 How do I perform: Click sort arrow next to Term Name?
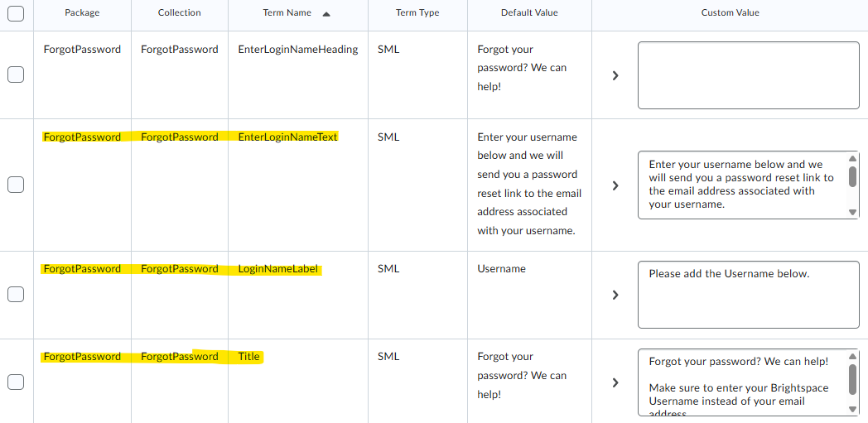tap(326, 14)
